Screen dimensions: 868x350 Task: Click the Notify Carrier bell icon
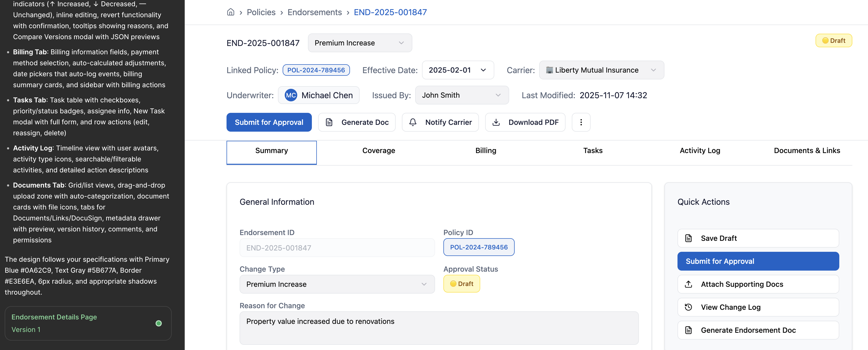(413, 122)
